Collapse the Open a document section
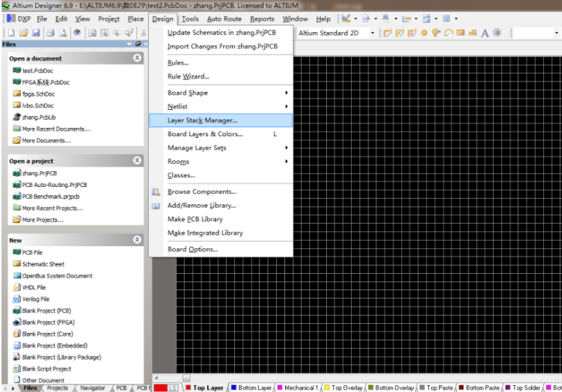 137,58
